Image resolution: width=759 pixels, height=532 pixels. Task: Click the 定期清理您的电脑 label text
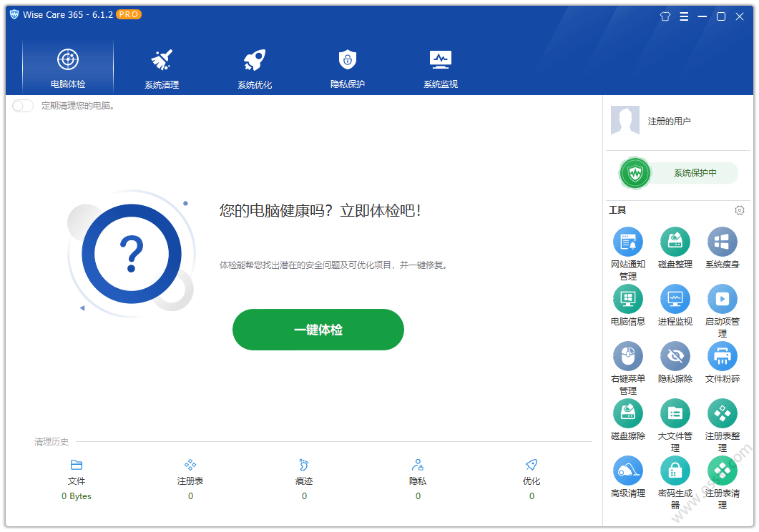tap(78, 106)
